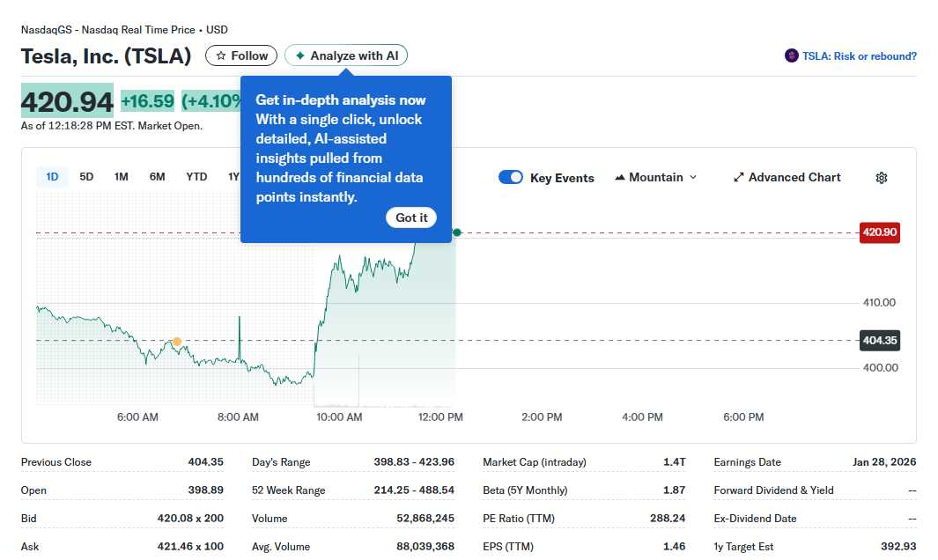Image resolution: width=938 pixels, height=560 pixels.
Task: Select the YTD time range tab
Action: coord(196,176)
